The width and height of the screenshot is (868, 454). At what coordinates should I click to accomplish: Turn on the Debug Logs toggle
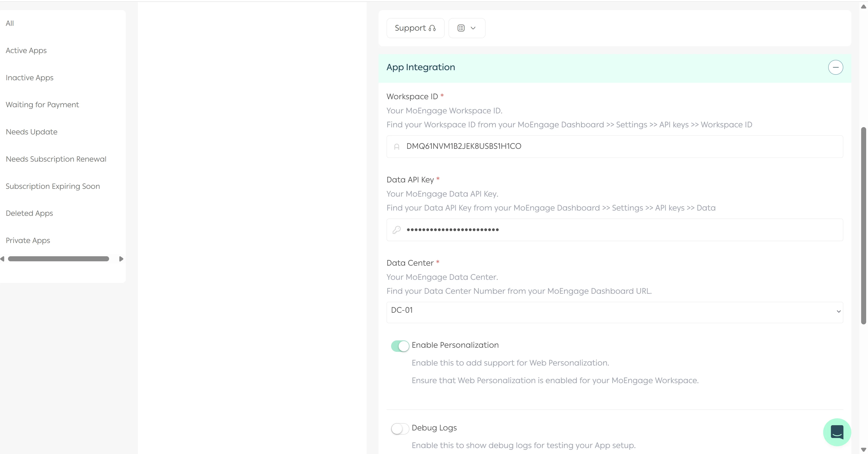400,429
